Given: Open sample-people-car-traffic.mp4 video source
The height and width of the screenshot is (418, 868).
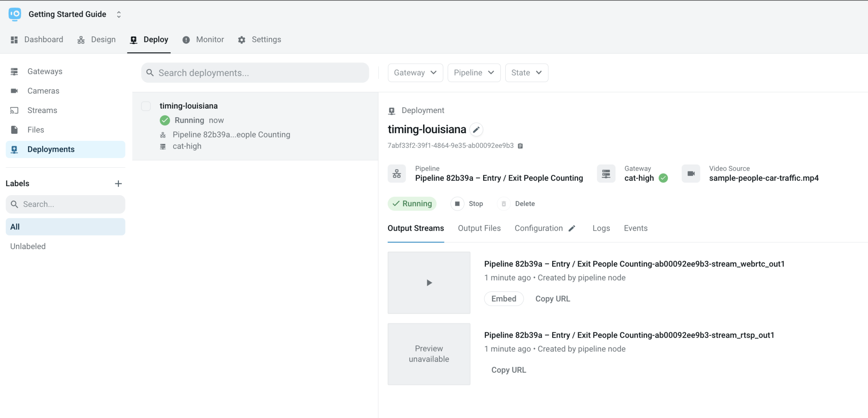Looking at the screenshot, I should (x=764, y=178).
